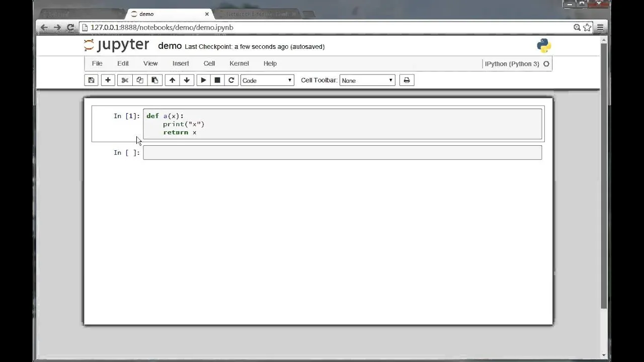This screenshot has height=362, width=644.
Task: Click the Python logo in the header
Action: point(544,46)
